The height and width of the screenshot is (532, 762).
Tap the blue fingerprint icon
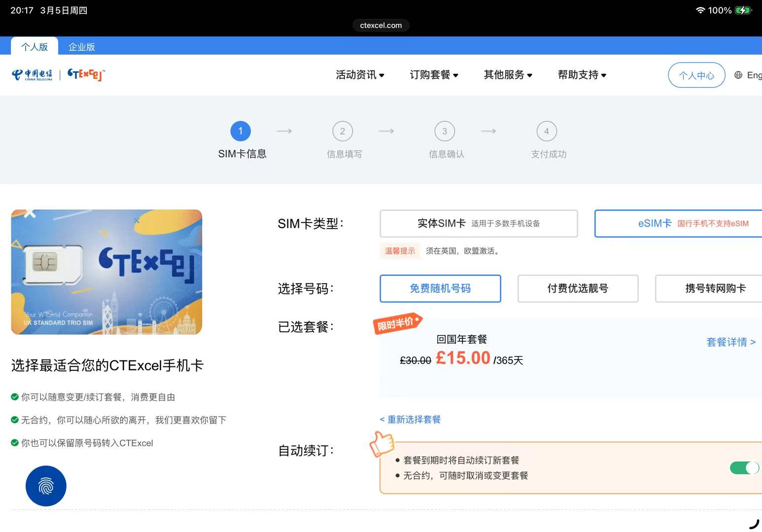pyautogui.click(x=46, y=486)
